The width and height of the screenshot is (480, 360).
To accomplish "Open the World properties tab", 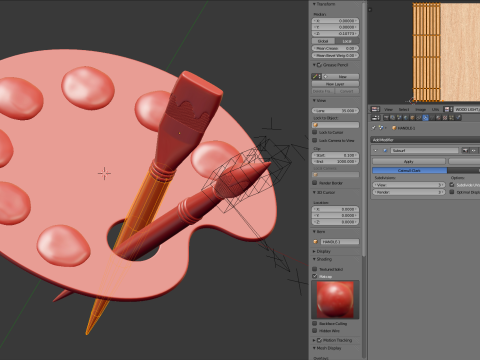I will 406,118.
